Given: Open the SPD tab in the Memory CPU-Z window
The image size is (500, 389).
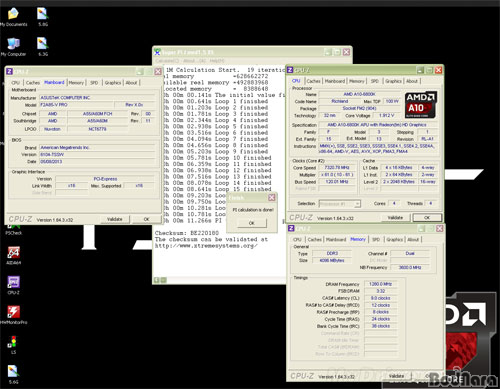Looking at the screenshot, I should (376, 239).
